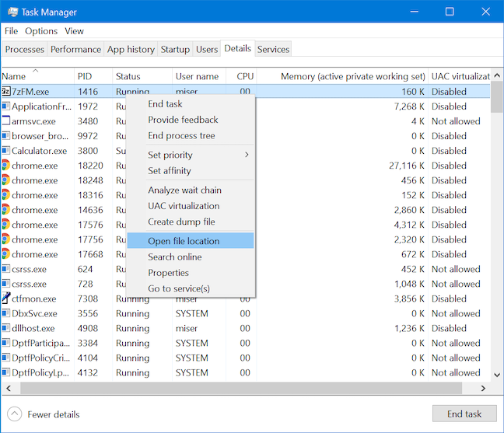The image size is (504, 433).
Task: Open the View menu
Action: (x=74, y=31)
